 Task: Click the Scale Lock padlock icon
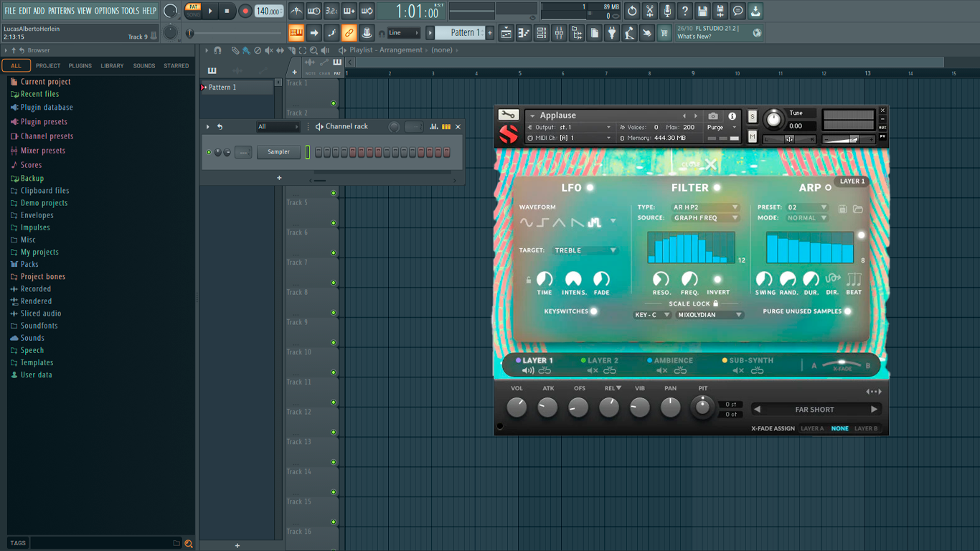[x=715, y=303]
